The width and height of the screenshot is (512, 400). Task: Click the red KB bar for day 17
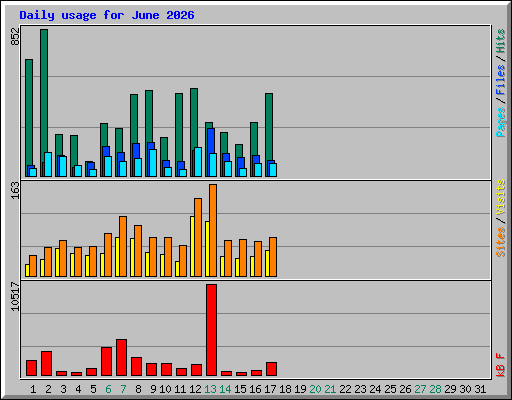click(271, 369)
